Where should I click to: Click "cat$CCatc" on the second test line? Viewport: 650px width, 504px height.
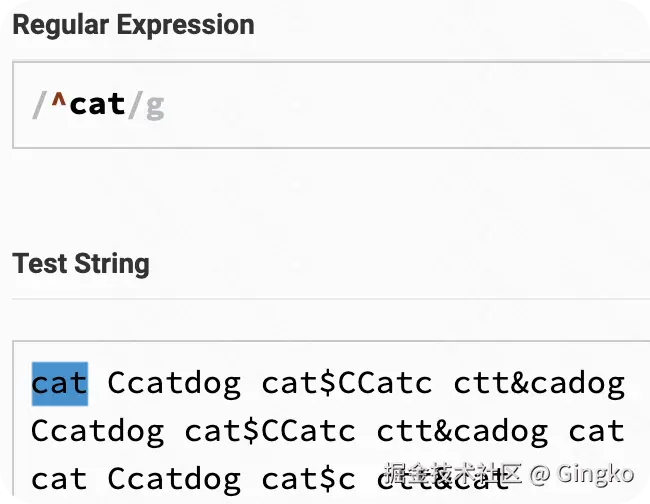point(270,432)
